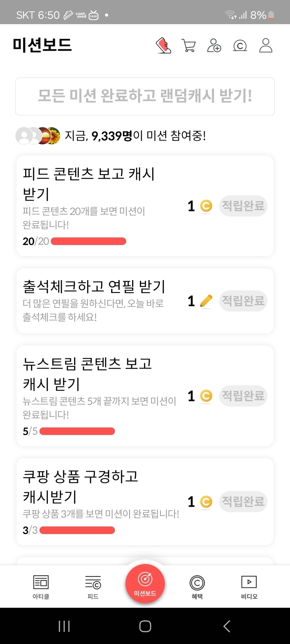This screenshot has height=644, width=290.
Task: Open cash coin balance icon in header
Action: point(240,46)
